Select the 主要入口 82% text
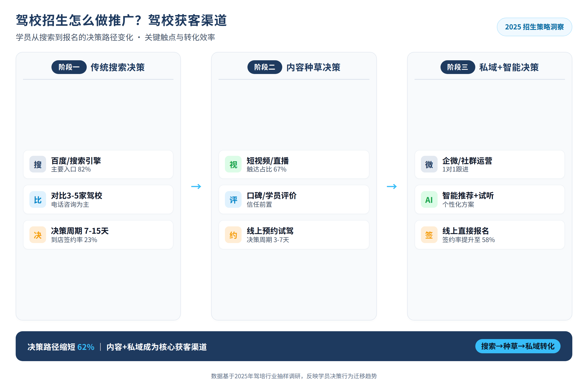This screenshot has height=392, width=588. (71, 170)
